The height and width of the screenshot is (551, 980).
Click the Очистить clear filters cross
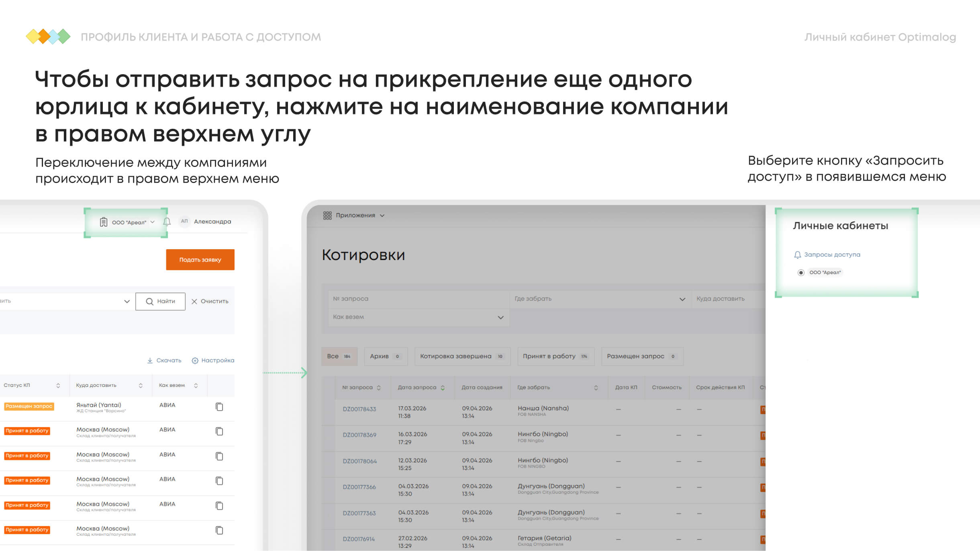tap(194, 301)
